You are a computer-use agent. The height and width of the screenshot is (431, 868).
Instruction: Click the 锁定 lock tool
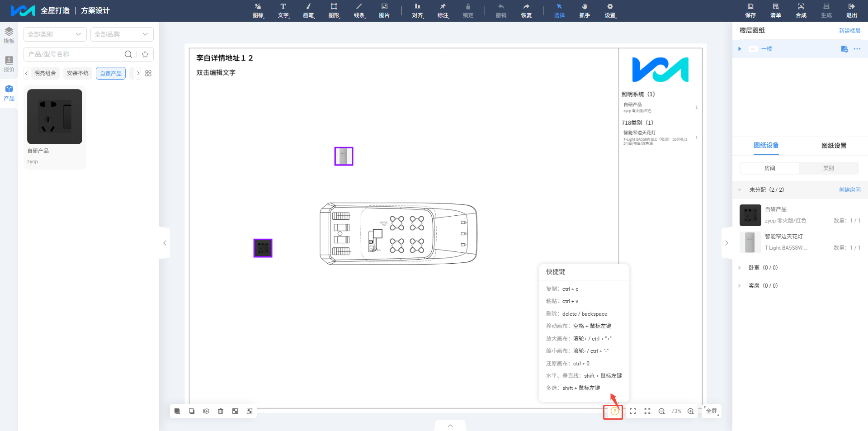click(468, 10)
